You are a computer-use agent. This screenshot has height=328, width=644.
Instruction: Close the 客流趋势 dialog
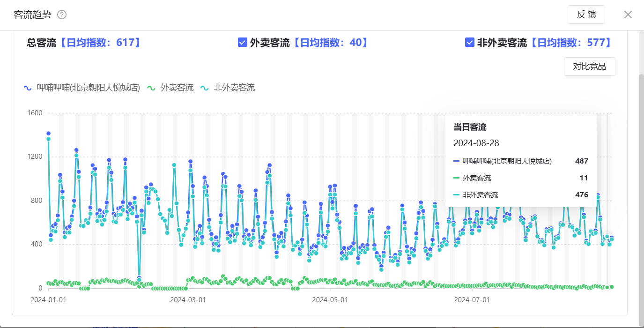[628, 15]
